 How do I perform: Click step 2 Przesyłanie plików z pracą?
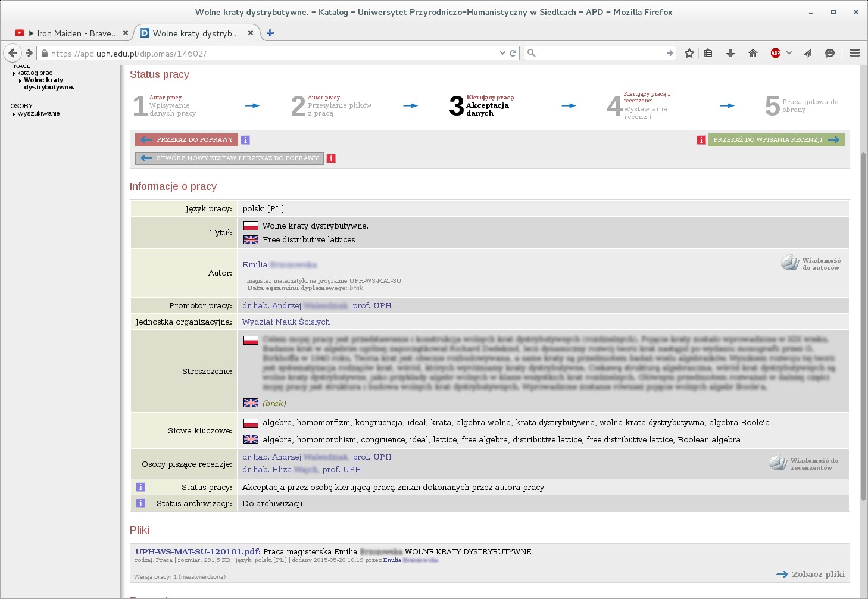pyautogui.click(x=331, y=105)
